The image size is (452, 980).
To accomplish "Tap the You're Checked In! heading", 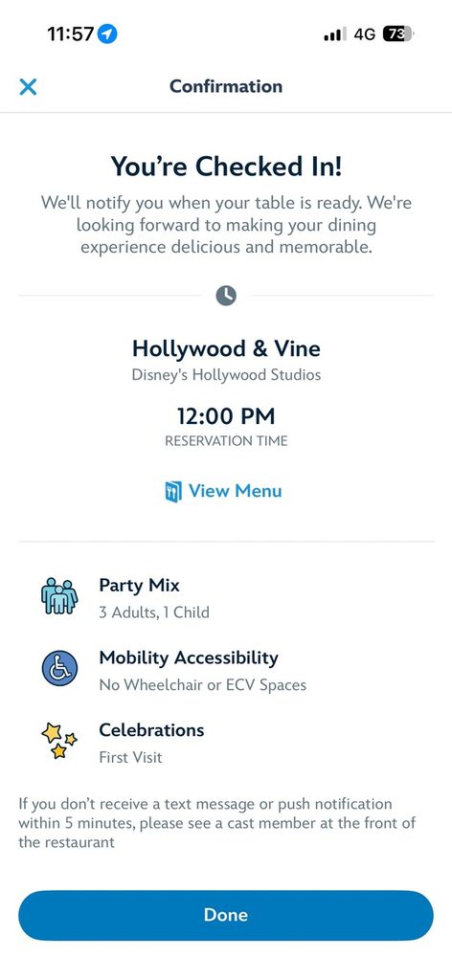I will pos(226,167).
